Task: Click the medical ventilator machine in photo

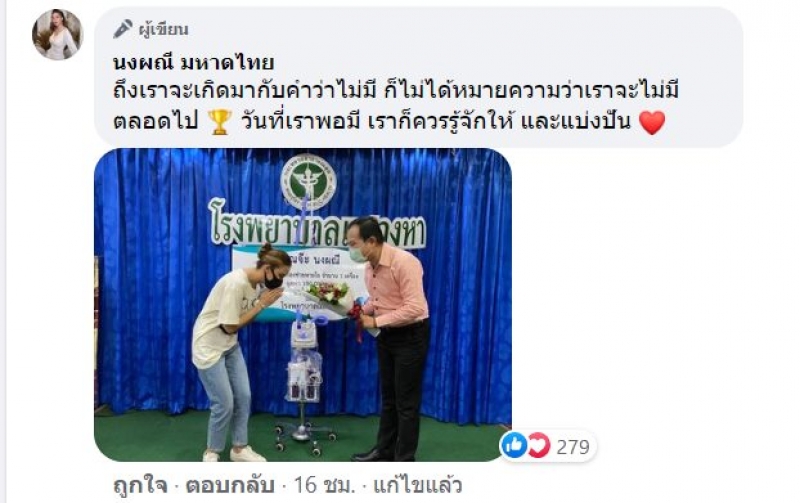Action: click(x=305, y=379)
